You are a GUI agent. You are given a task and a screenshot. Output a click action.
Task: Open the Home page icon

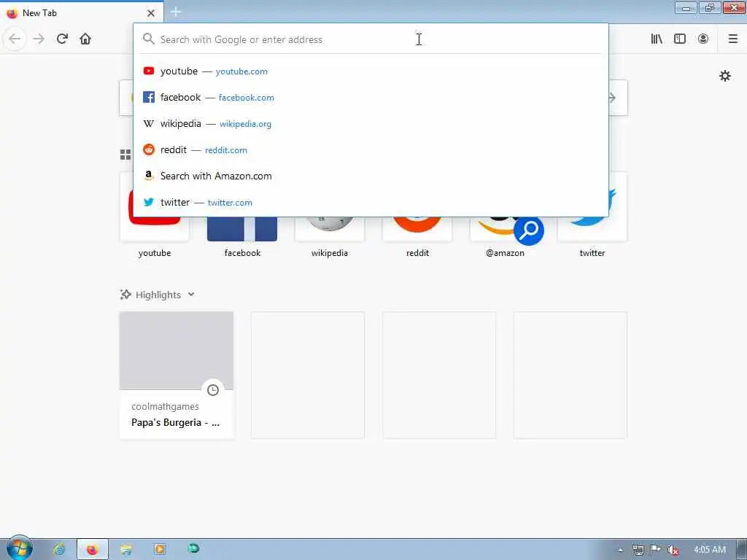(85, 39)
